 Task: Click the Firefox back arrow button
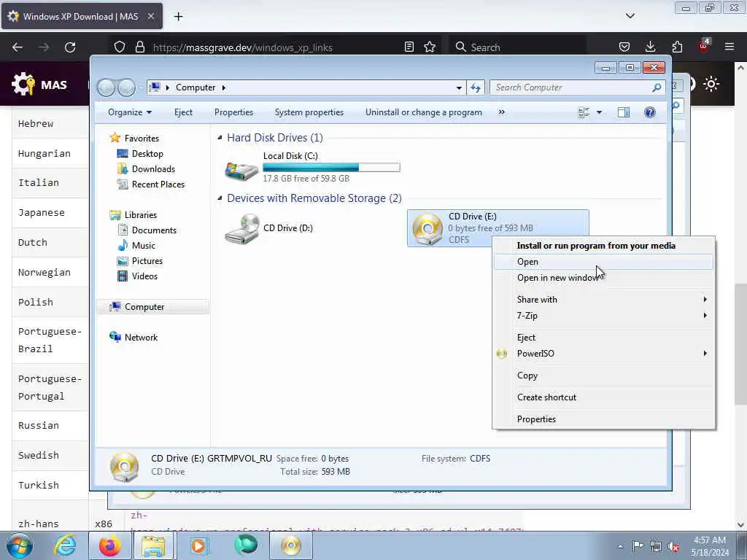(18, 47)
